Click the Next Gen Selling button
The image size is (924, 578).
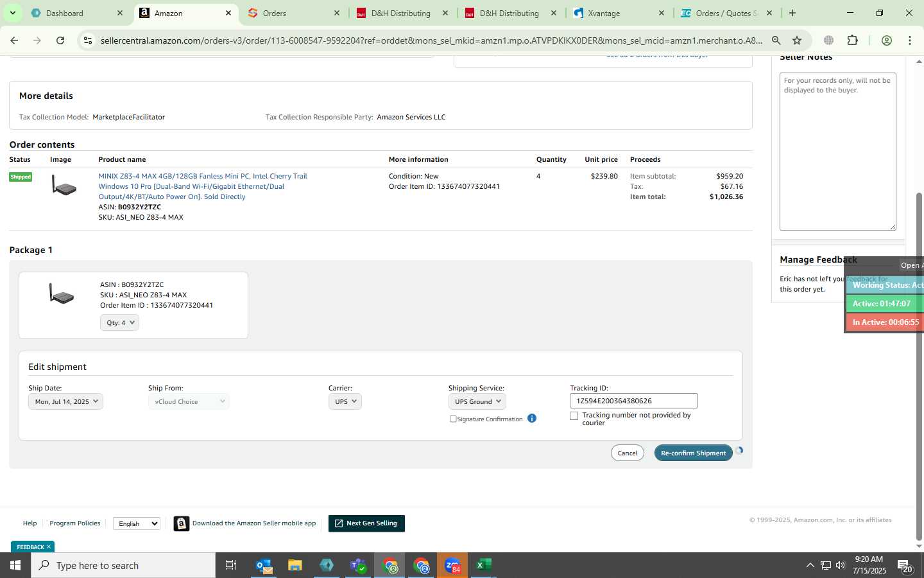click(x=366, y=523)
